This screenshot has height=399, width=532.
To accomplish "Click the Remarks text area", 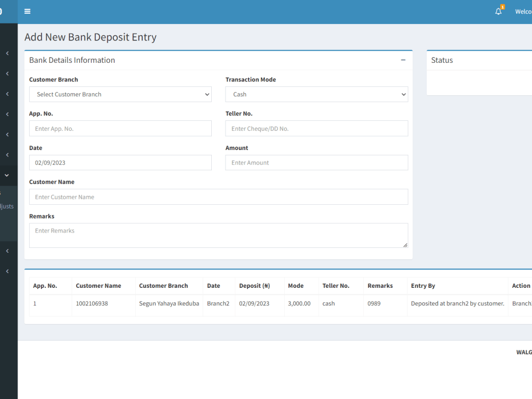I will 219,236.
